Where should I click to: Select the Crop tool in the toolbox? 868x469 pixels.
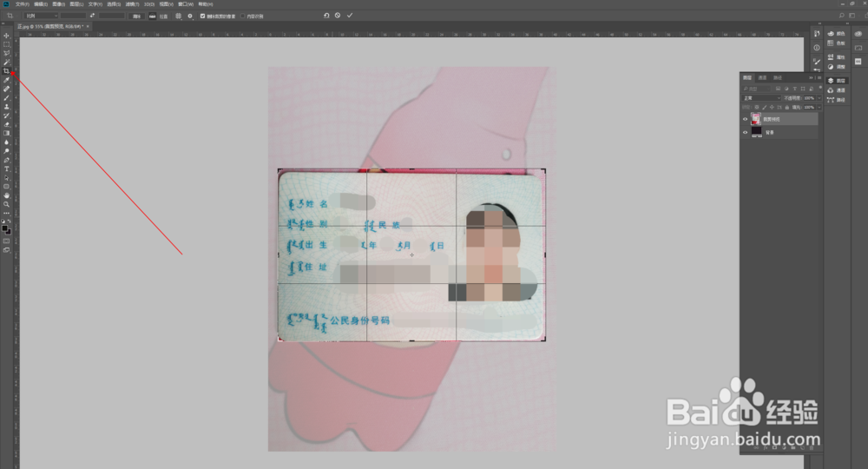click(x=7, y=71)
